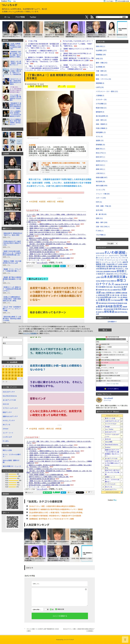Open the ranking category dropdown showing 政治
This screenshot has height=644, width=130.
coord(112,341)
